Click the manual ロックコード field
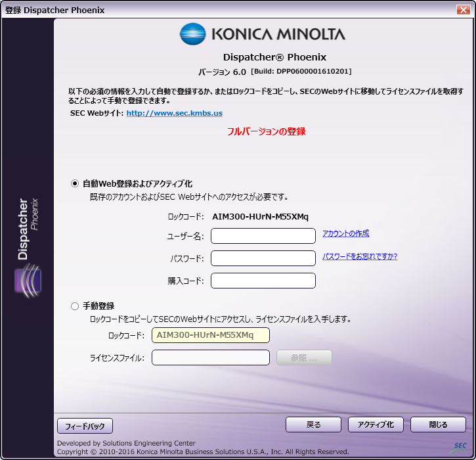Viewport: 476px width, 460px height. click(211, 335)
